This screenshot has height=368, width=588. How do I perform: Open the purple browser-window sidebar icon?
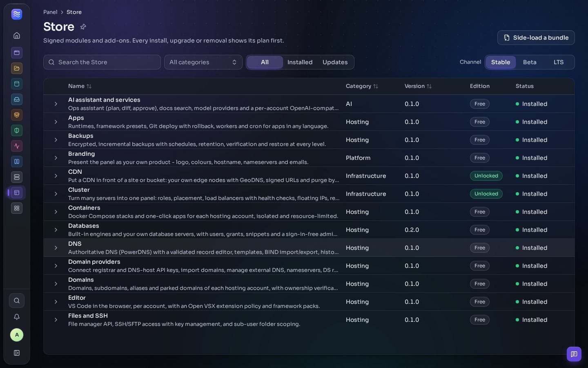coord(17,53)
